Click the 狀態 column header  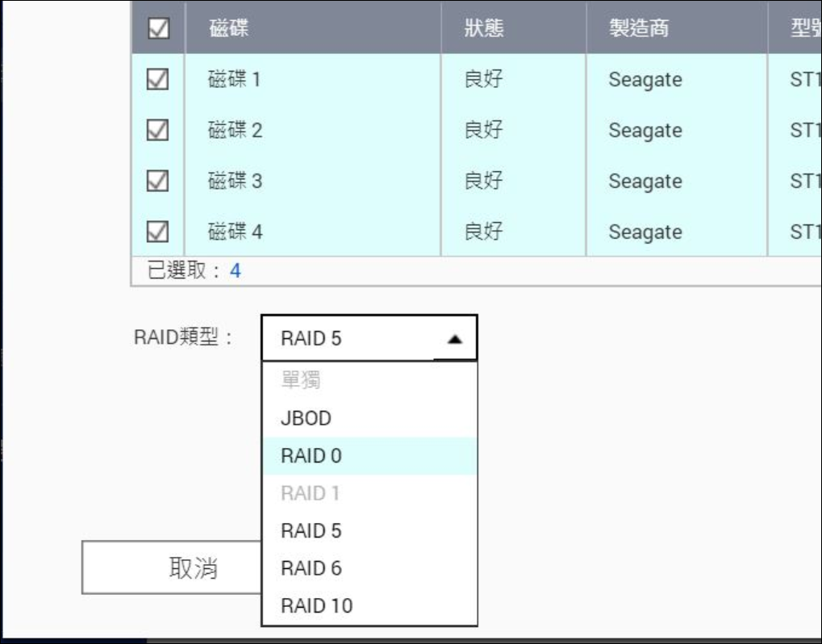[484, 28]
